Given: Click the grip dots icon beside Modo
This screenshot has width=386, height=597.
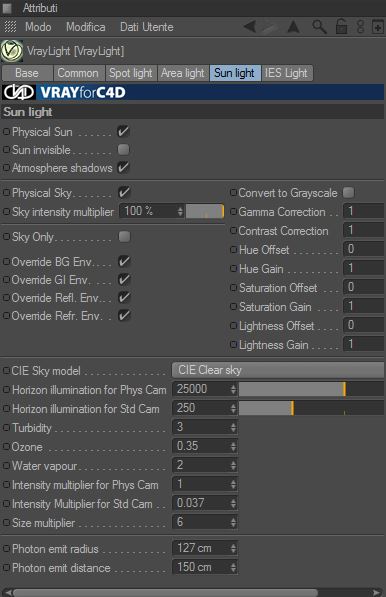Looking at the screenshot, I should coord(11,27).
